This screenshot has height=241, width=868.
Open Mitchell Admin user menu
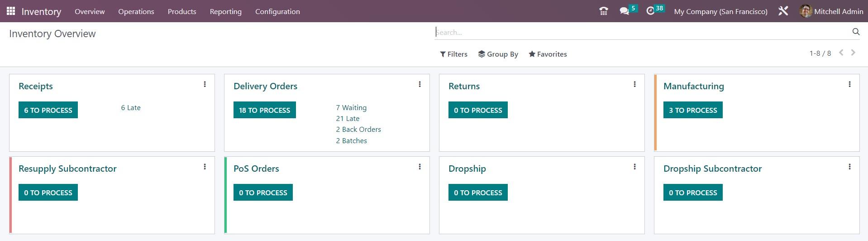832,11
